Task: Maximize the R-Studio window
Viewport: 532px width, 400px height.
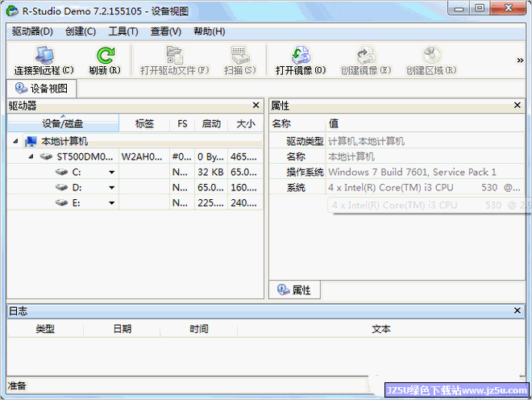Action: [480, 8]
